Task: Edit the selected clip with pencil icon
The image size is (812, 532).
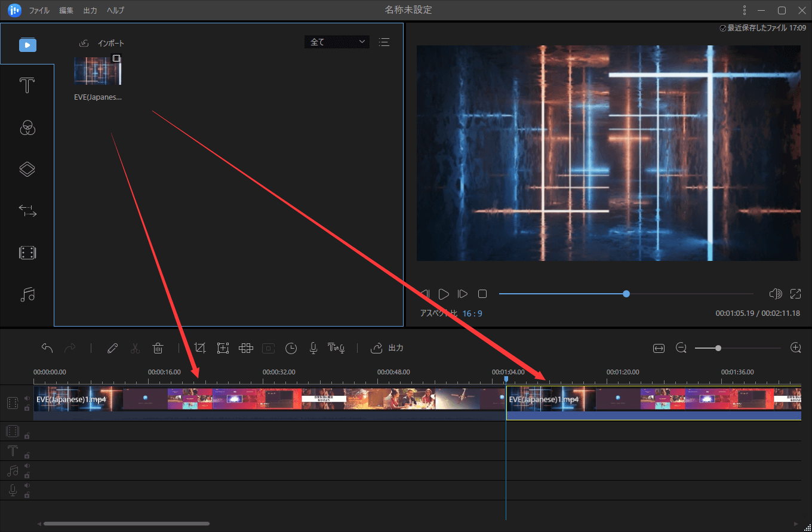Action: (x=112, y=348)
